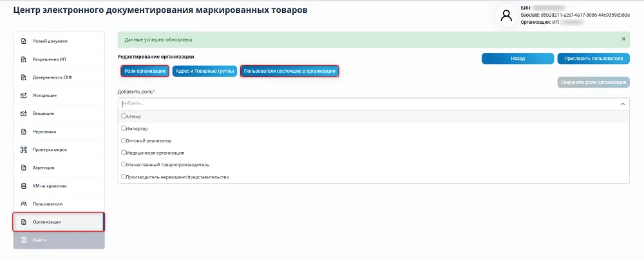Open the Исходящие menu item
Screen dimensions: 644x259
click(x=59, y=95)
